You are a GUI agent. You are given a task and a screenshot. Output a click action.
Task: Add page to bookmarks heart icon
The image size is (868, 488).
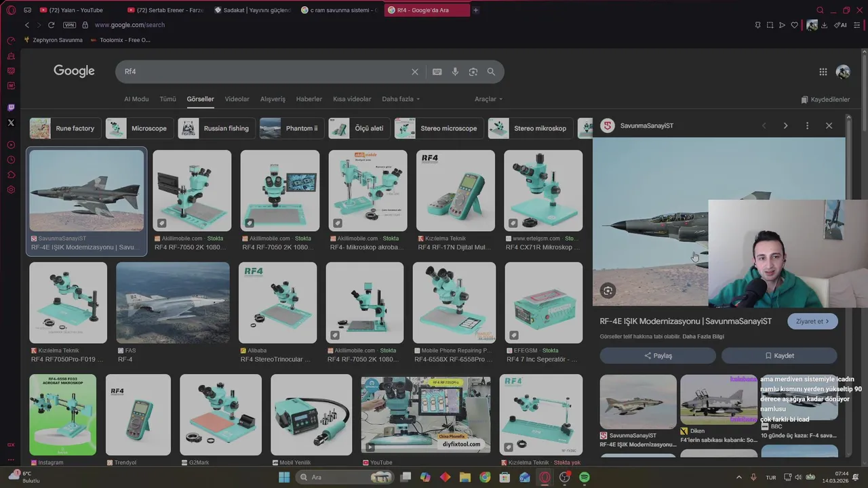tap(795, 25)
